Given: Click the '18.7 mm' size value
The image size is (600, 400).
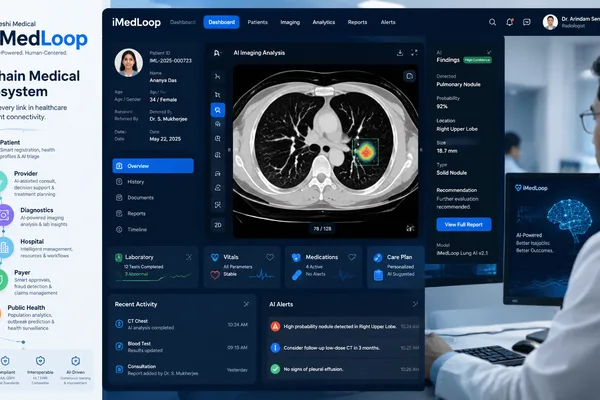Looking at the screenshot, I should (447, 151).
